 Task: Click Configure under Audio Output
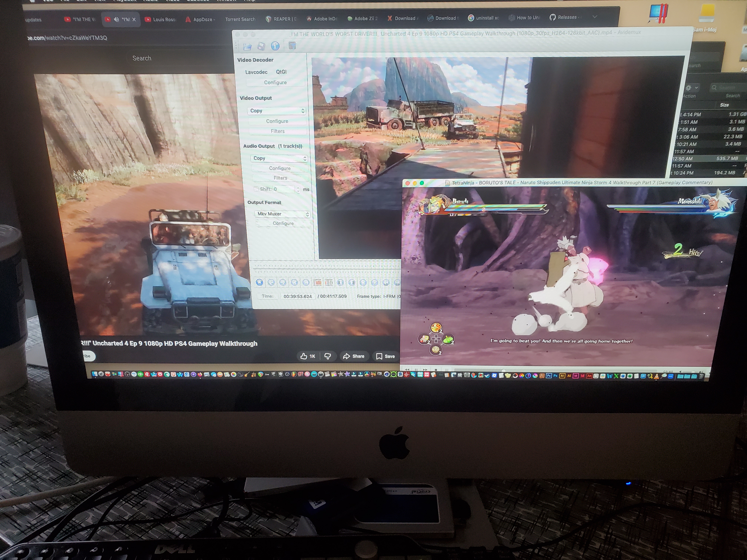280,168
